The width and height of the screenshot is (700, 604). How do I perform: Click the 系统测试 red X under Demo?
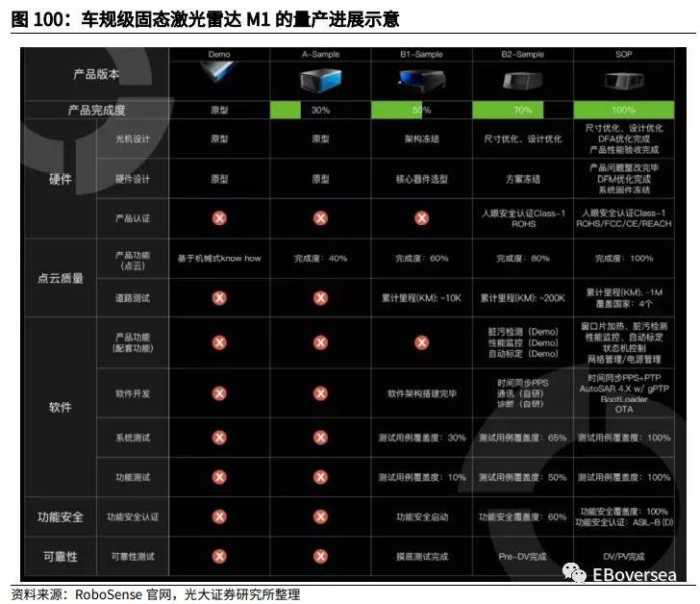(x=219, y=438)
